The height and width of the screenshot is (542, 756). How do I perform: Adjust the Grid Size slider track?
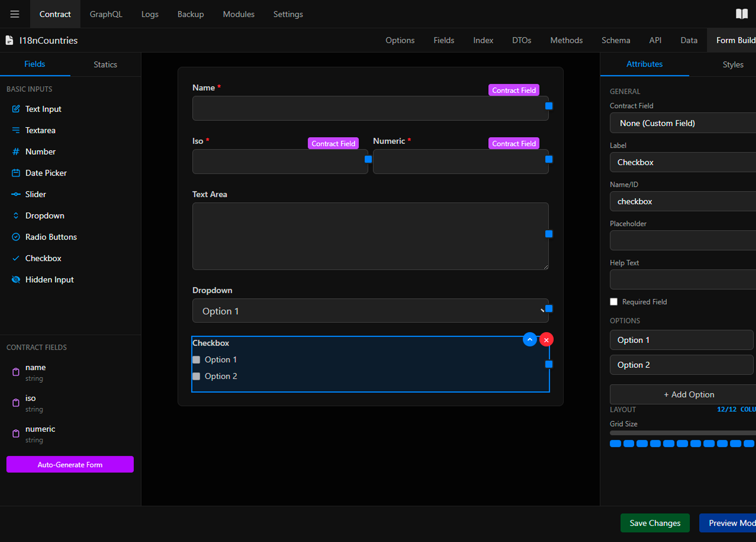[x=683, y=433]
